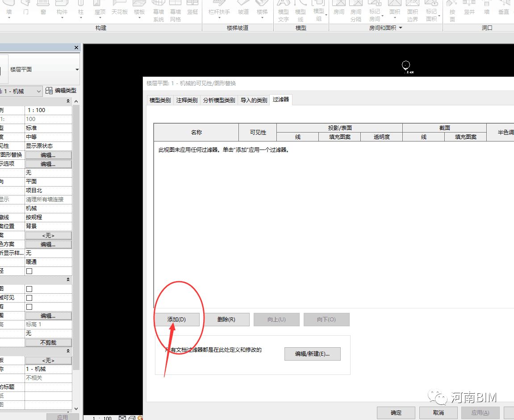
Task: Click the 编辑/新建(E)... button
Action: pyautogui.click(x=313, y=354)
